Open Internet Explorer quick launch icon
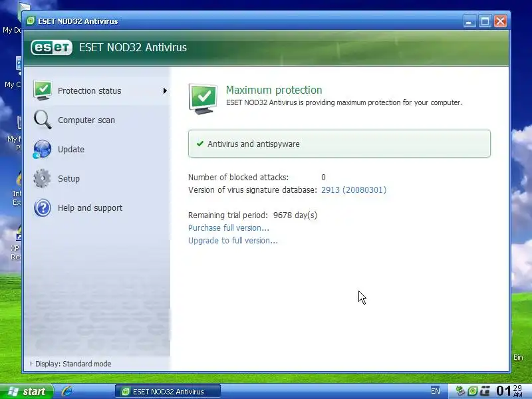This screenshot has height=399, width=532. coord(67,391)
